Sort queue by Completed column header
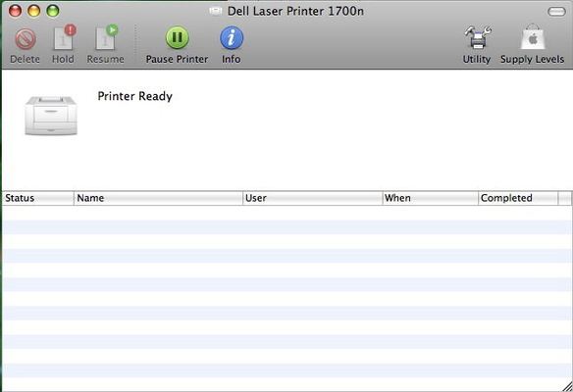573x392 pixels. [x=518, y=198]
